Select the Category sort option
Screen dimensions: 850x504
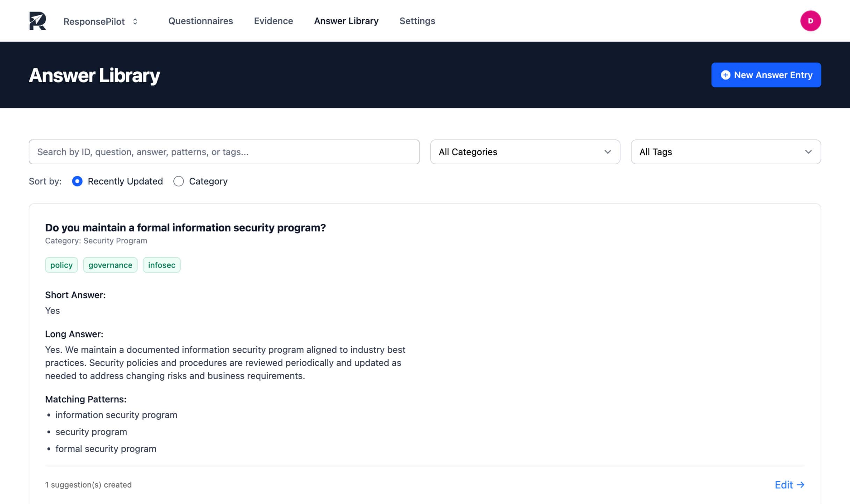point(179,181)
